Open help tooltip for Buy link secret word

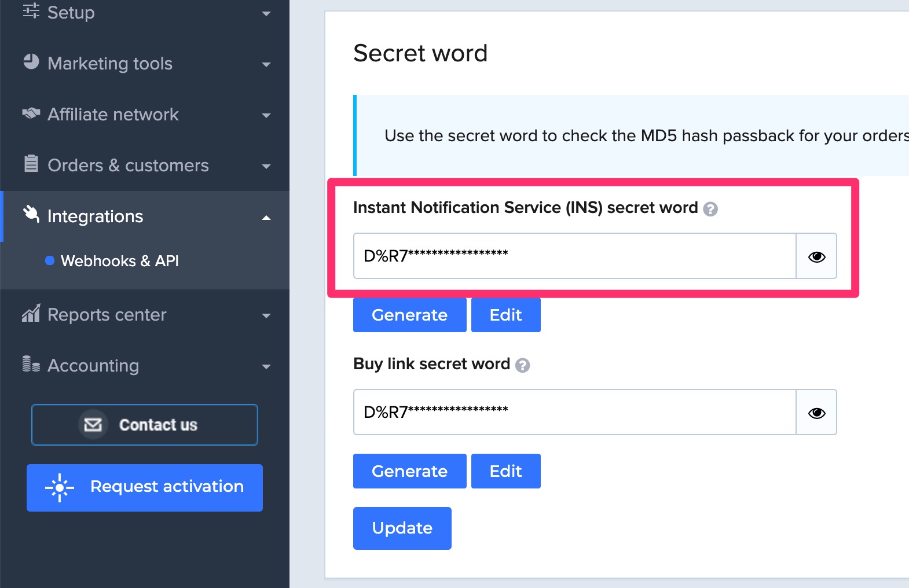pos(522,365)
